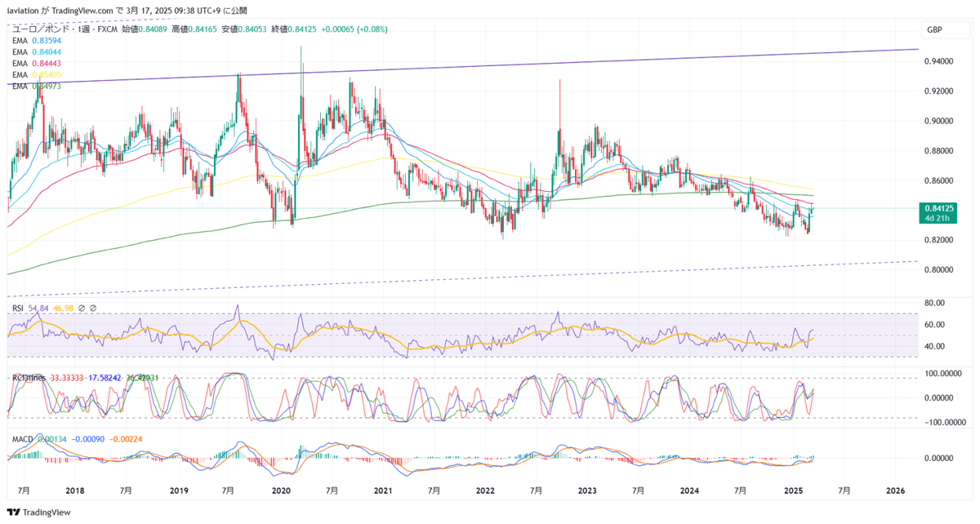The image size is (980, 524).
Task: Click the -100.00000 level on RCI scale
Action: point(944,423)
